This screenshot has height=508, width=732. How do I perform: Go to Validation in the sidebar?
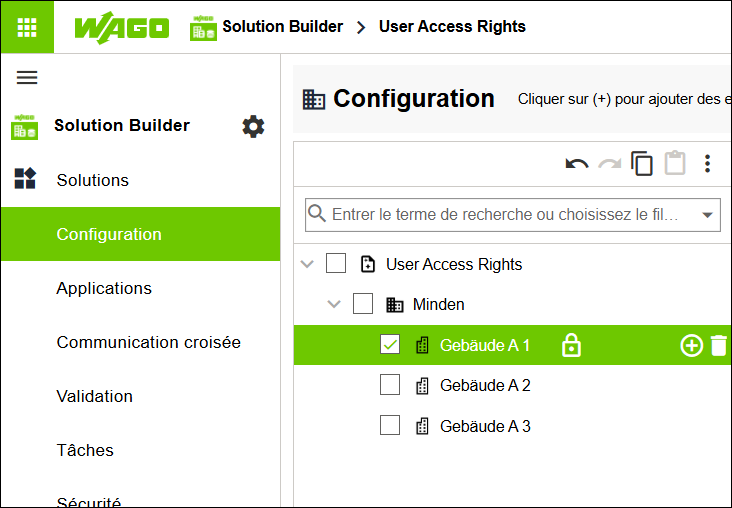(95, 396)
